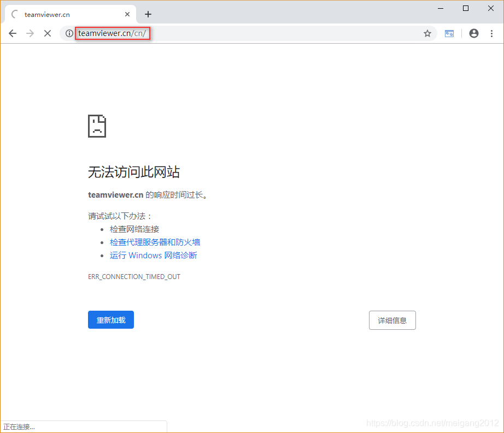Click the 检查网络连接 suggestion text
Image resolution: width=504 pixels, height=433 pixels.
pos(134,229)
